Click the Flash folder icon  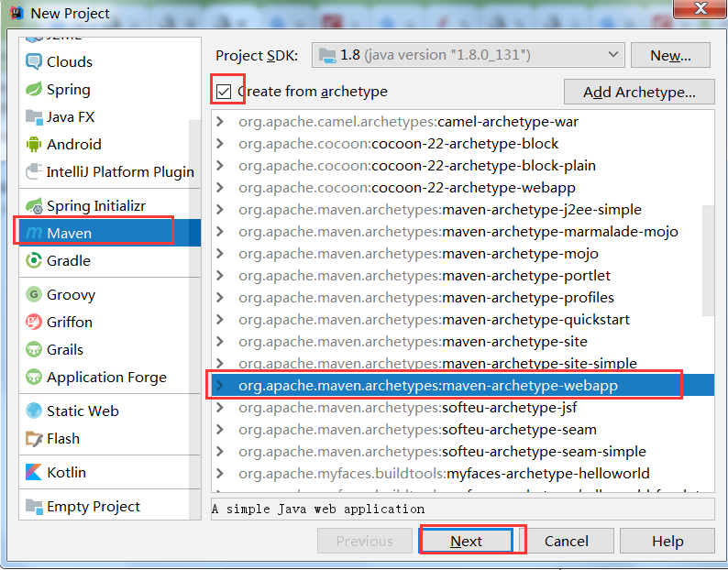(33, 439)
